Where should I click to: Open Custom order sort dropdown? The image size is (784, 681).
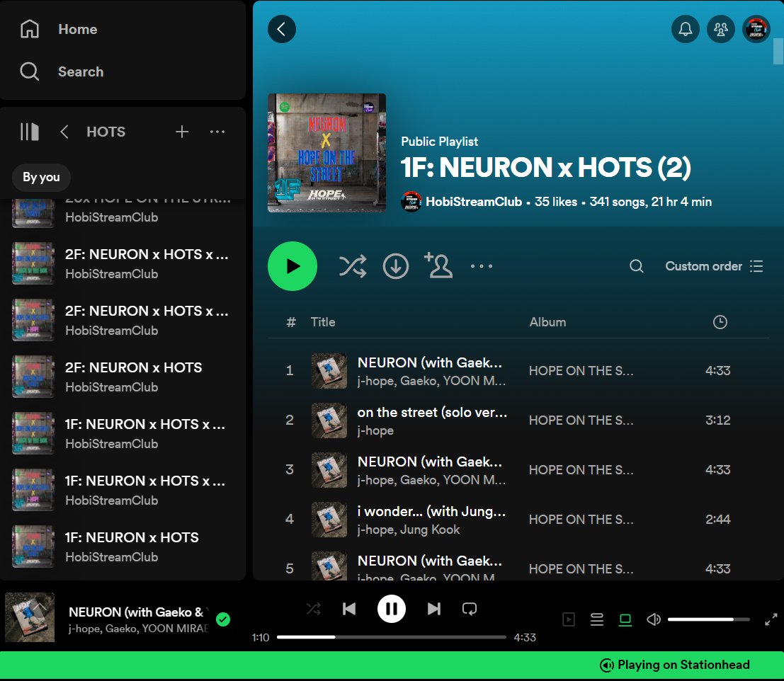point(714,266)
